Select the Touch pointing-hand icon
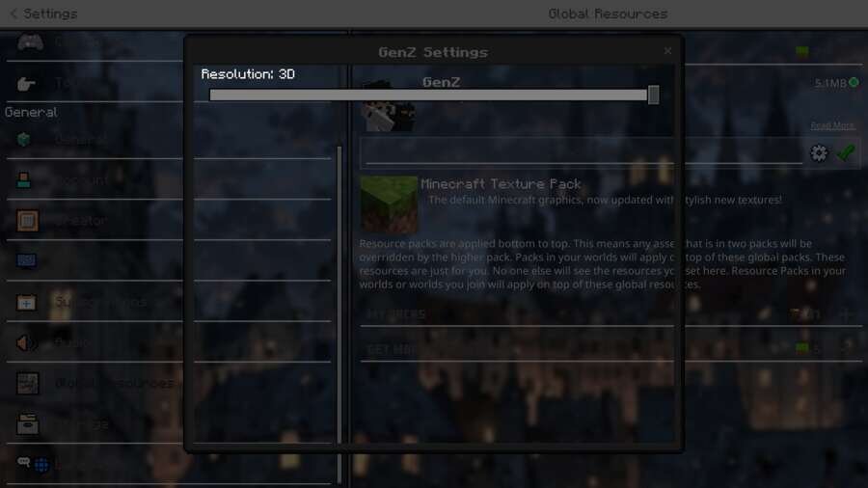This screenshot has width=868, height=488. [x=25, y=84]
